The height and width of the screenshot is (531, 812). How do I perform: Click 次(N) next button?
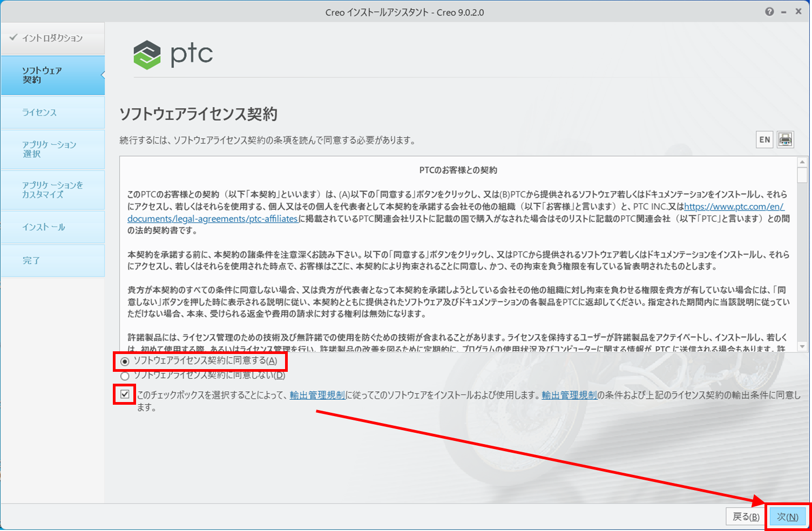point(787,517)
